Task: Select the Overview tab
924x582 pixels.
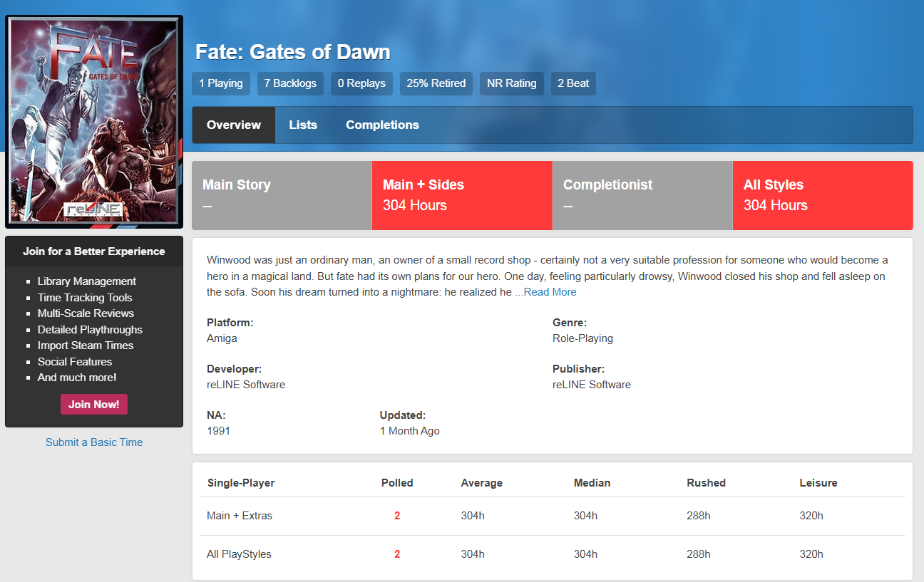Action: (x=234, y=125)
